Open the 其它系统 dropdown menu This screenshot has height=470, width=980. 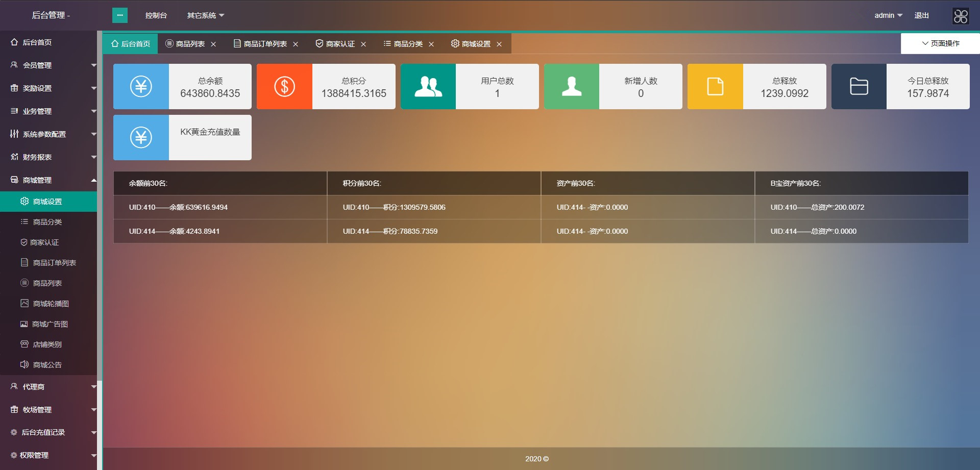tap(205, 15)
